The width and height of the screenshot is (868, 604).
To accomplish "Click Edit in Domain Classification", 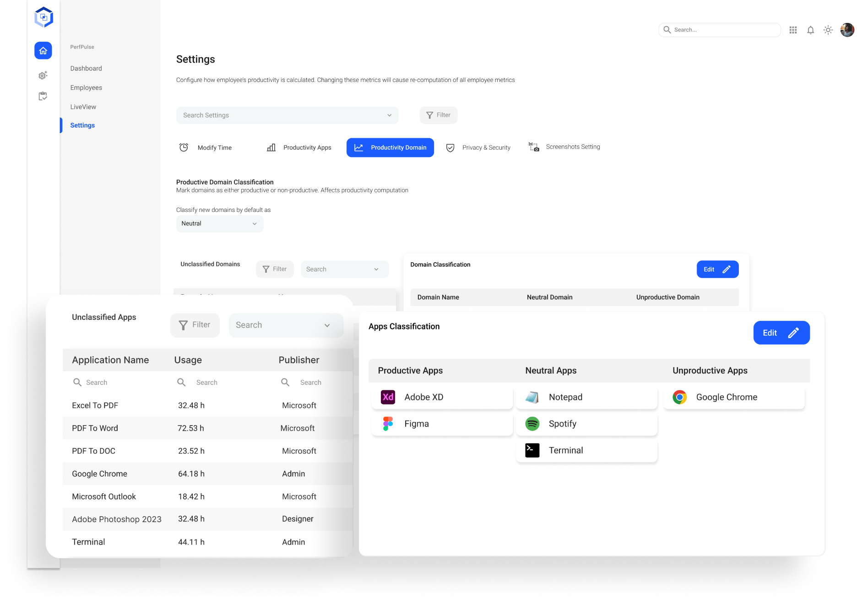I will tap(717, 270).
